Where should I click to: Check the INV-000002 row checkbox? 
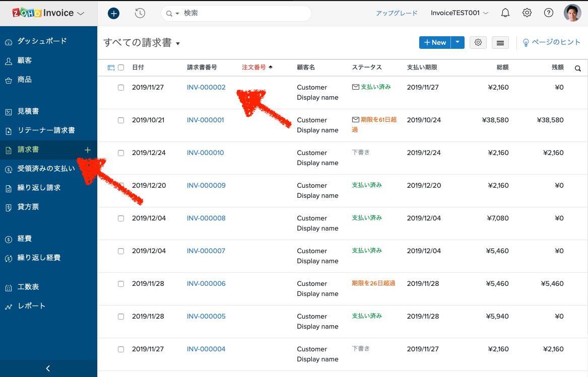point(121,87)
